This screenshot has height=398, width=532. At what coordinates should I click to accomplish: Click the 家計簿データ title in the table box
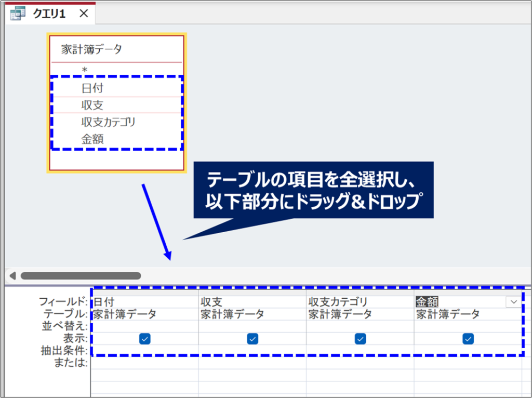(x=91, y=49)
